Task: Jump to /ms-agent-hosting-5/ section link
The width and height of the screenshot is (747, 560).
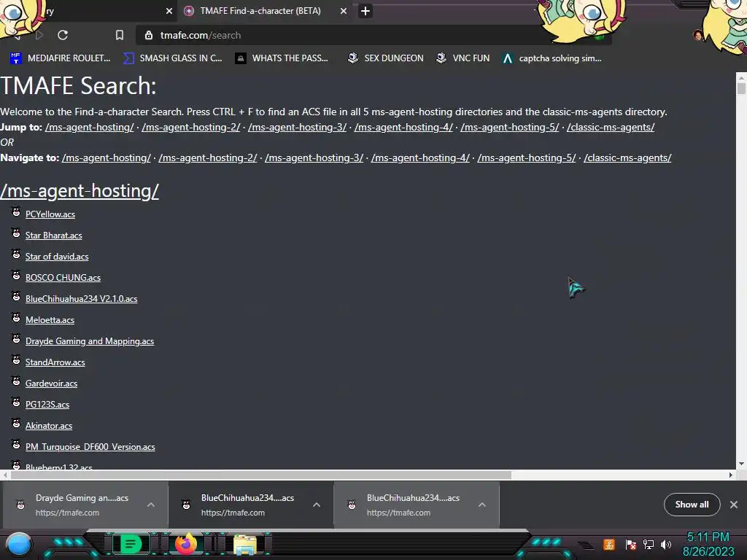Action: [x=510, y=127]
